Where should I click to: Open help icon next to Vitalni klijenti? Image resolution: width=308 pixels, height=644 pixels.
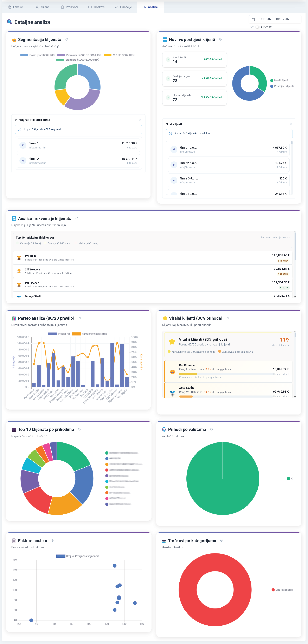click(x=228, y=318)
